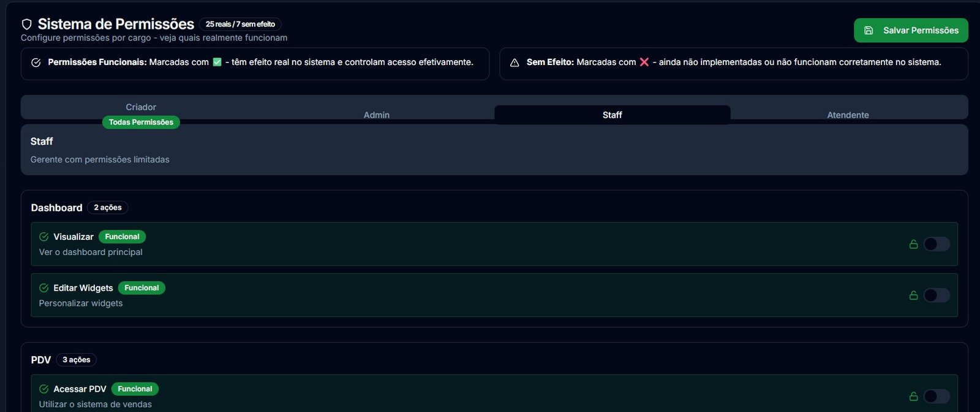Click the 25 reais / 7 sem efeito badge
Screen dimensions: 980x412
click(x=240, y=25)
